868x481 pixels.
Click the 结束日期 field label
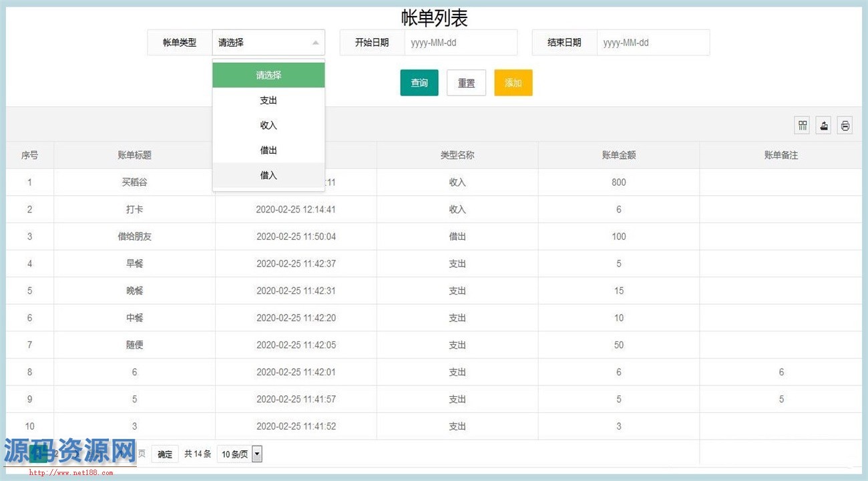point(564,42)
